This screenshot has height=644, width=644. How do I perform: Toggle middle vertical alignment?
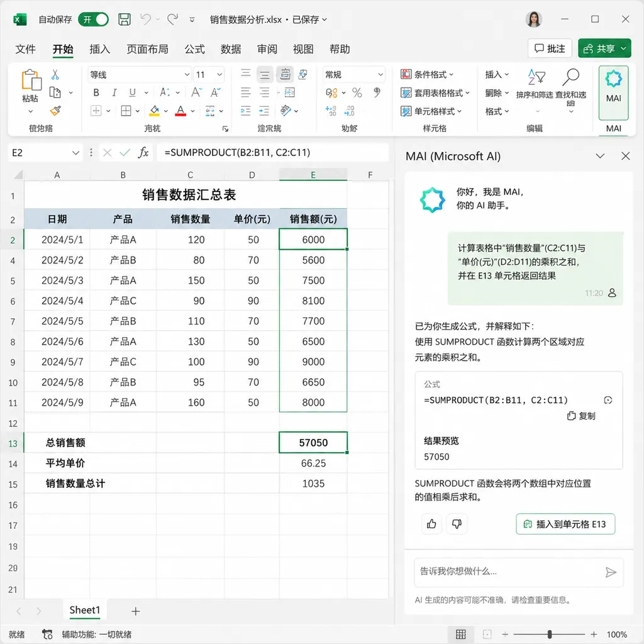(265, 74)
